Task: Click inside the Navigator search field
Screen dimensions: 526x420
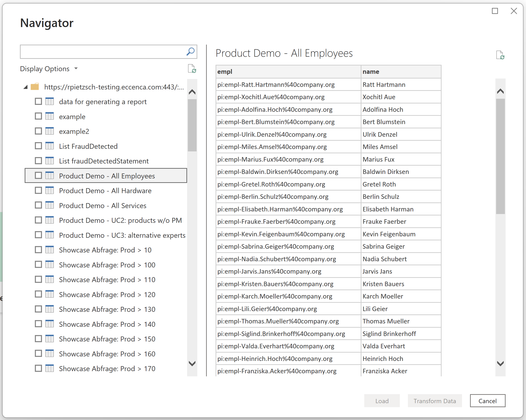Action: 102,52
